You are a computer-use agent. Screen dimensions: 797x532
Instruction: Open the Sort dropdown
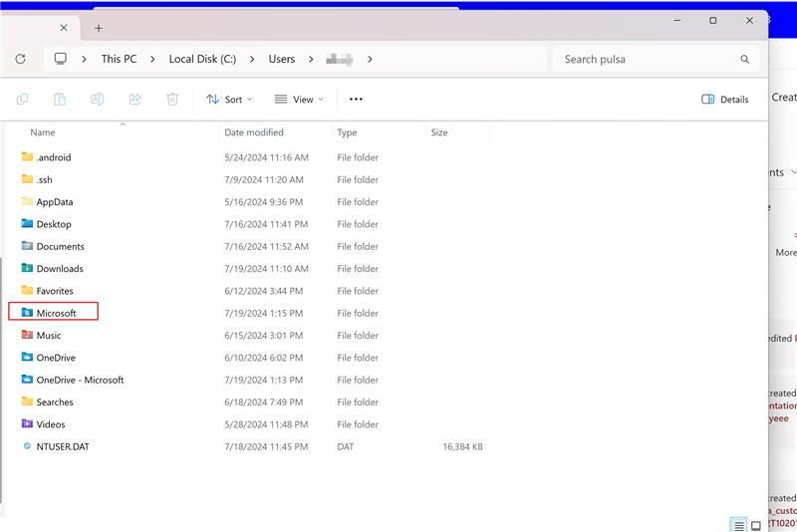tap(229, 99)
